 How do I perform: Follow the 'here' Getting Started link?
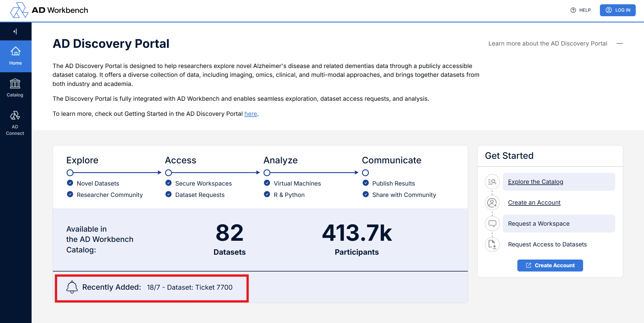250,114
